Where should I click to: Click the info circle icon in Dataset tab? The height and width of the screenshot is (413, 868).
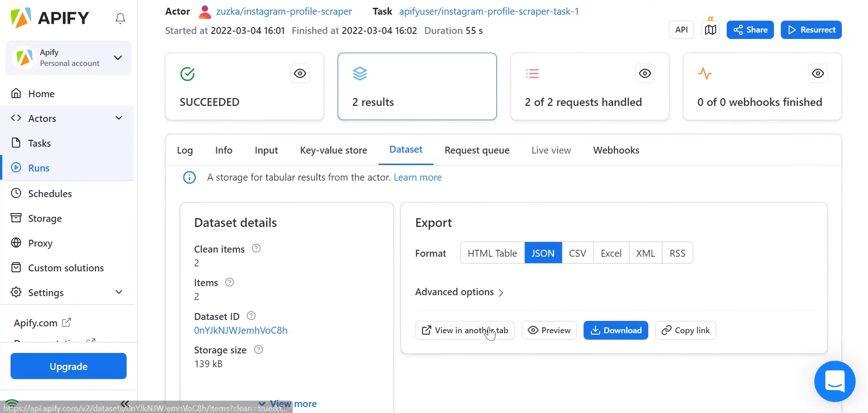[189, 177]
